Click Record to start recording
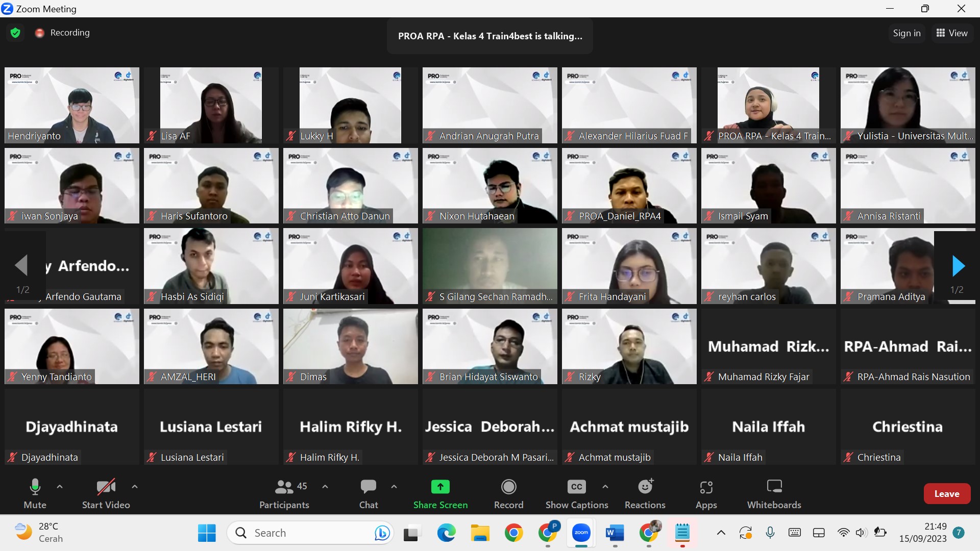Image resolution: width=980 pixels, height=551 pixels. [x=508, y=492]
